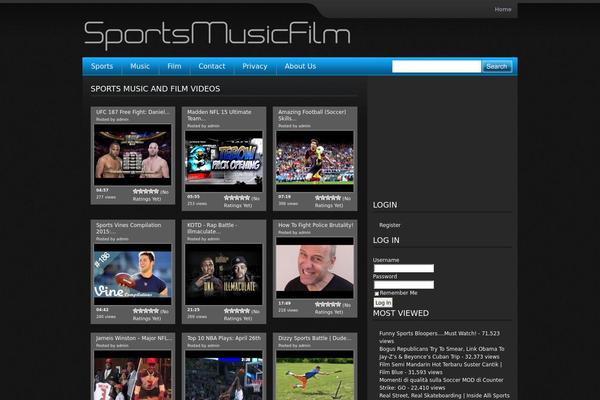600x400 pixels.
Task: Open the About Us page
Action: (300, 66)
